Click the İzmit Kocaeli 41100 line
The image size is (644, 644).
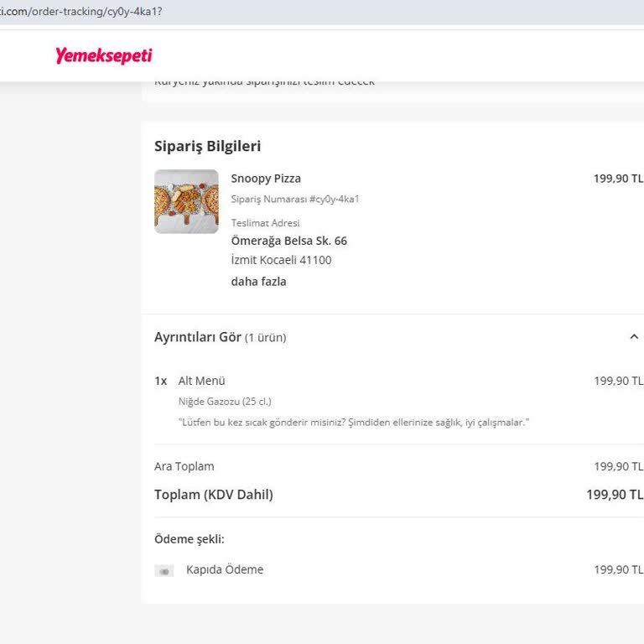coord(281,260)
